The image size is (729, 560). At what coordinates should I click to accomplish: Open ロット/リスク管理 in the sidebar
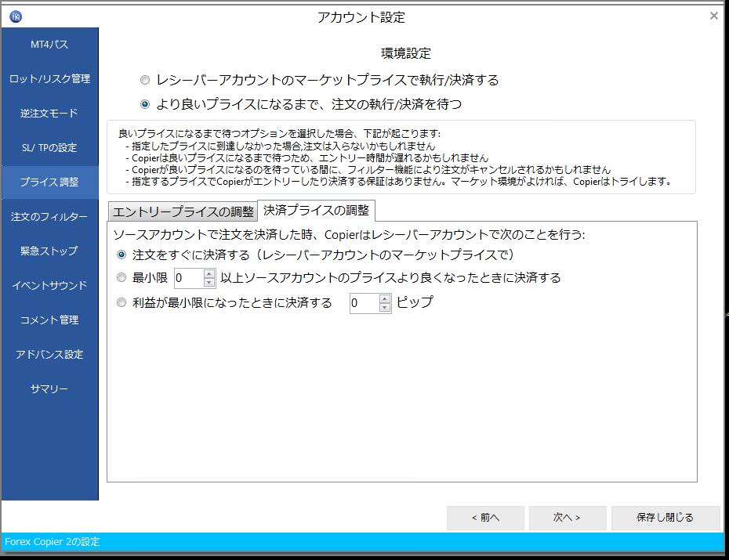click(49, 78)
